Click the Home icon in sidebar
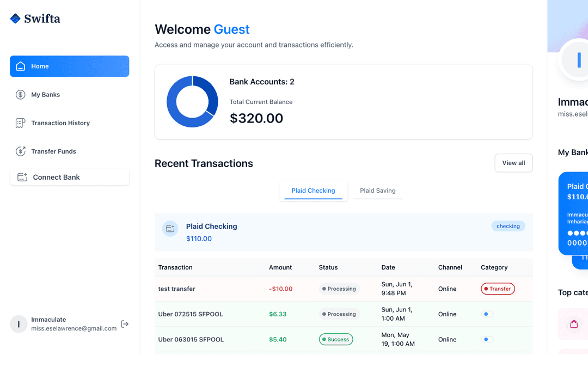588x367 pixels. tap(21, 66)
